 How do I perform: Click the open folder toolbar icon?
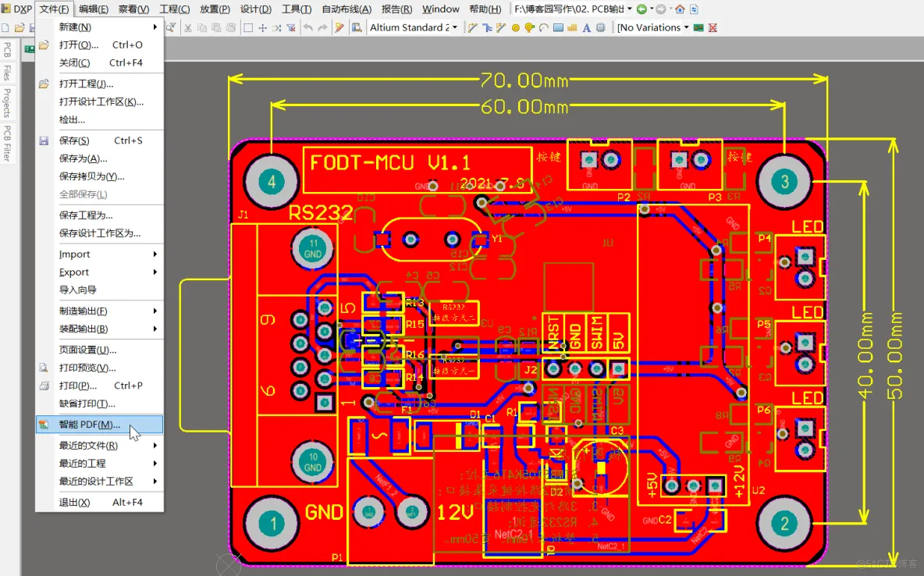click(20, 28)
